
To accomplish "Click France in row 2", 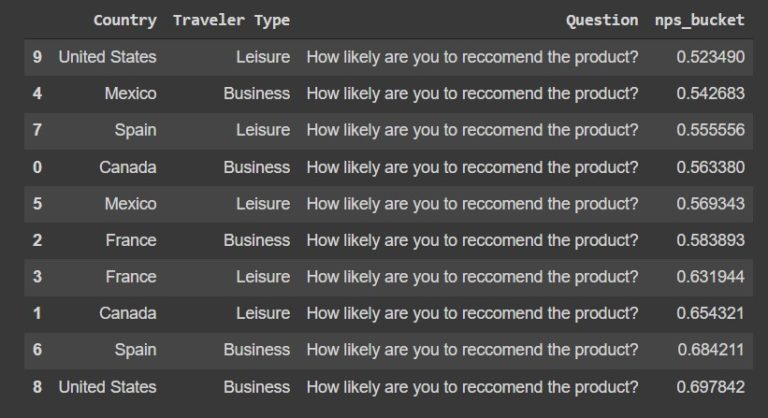I will [131, 240].
